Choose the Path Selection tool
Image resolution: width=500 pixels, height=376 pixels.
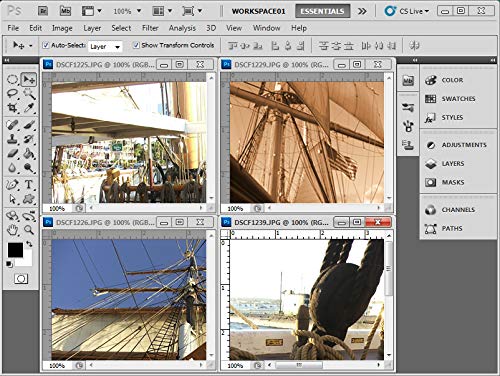click(12, 199)
